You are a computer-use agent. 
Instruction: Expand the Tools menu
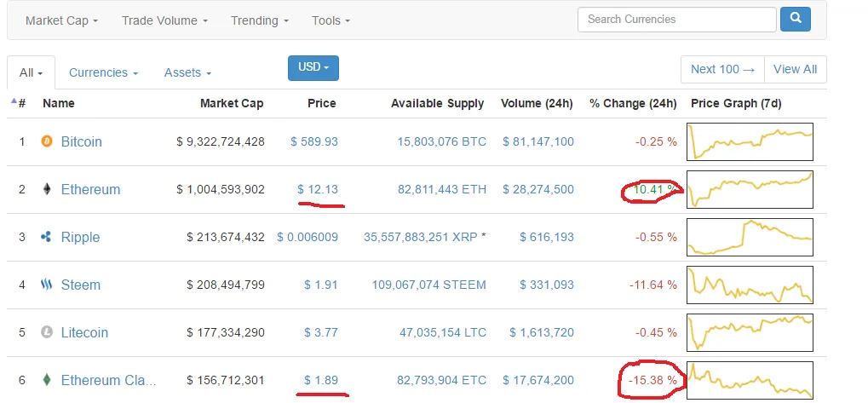tap(331, 20)
